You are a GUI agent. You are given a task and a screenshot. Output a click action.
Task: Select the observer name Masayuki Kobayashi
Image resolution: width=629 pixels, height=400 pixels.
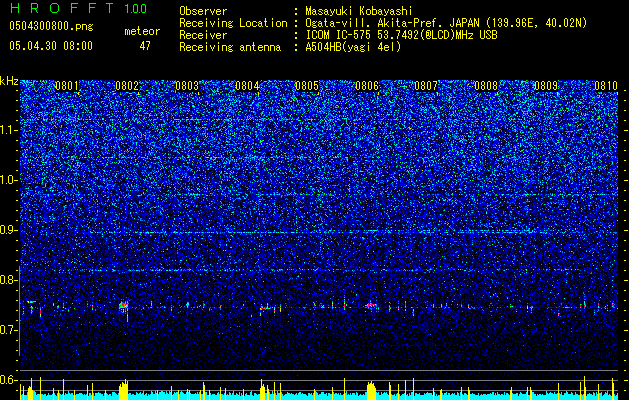click(x=358, y=11)
